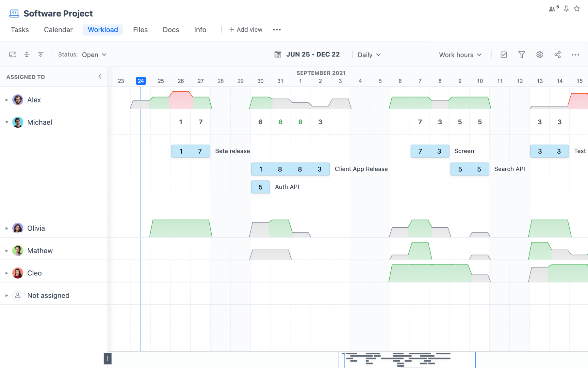This screenshot has height=368, width=588.
Task: Click the calendar icon beside the date range
Action: click(278, 54)
